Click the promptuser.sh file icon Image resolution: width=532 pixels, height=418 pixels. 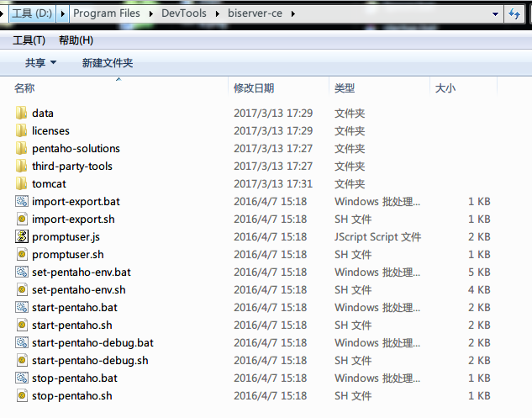(x=22, y=254)
